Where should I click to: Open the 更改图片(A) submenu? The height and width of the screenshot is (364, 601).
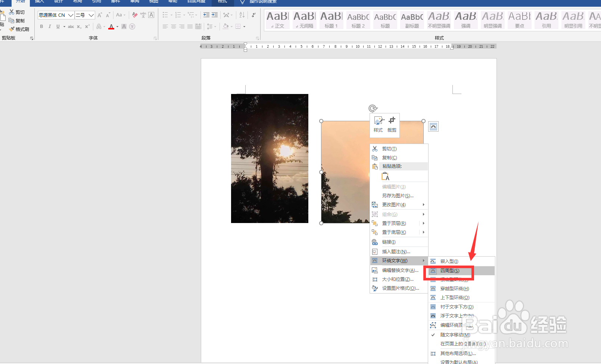(399, 205)
